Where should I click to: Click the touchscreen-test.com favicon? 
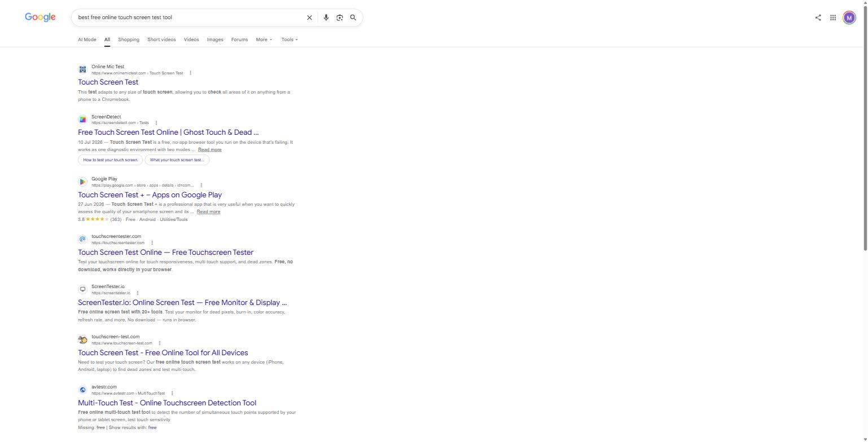tap(82, 339)
